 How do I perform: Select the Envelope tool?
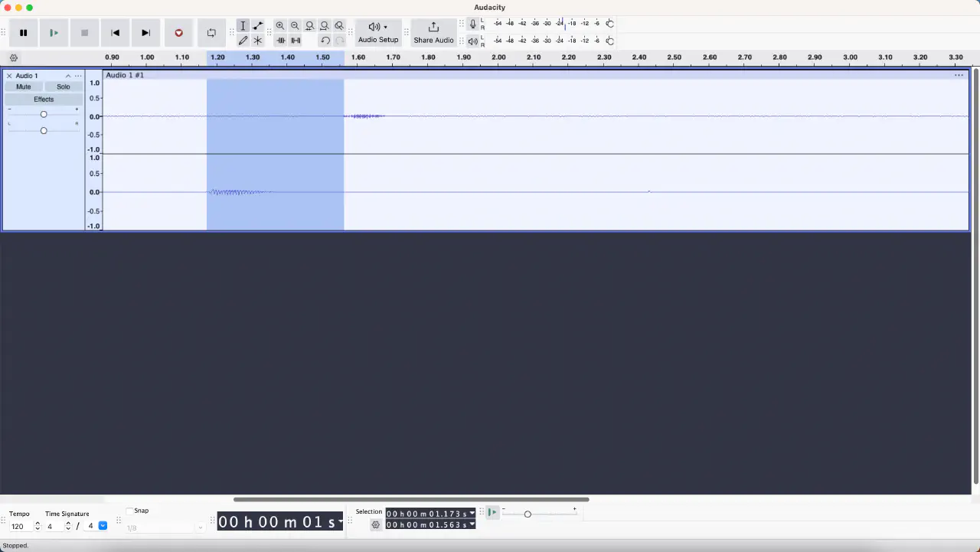point(258,26)
